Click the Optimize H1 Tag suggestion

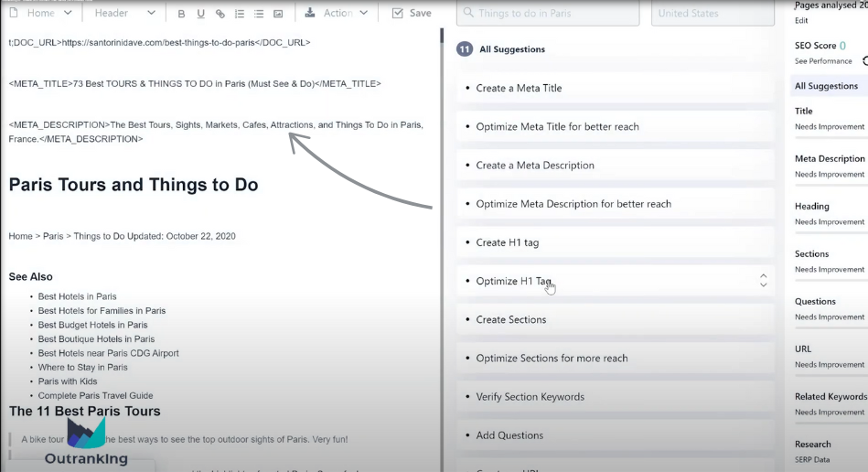[615, 281]
